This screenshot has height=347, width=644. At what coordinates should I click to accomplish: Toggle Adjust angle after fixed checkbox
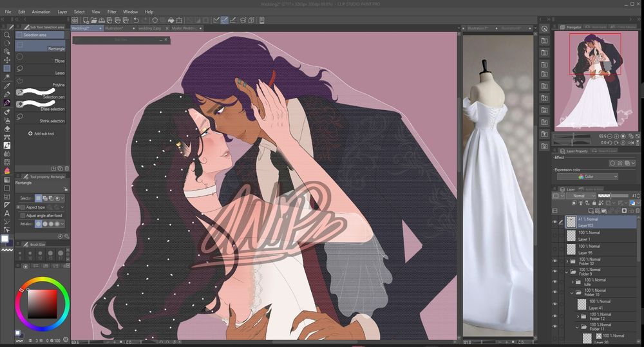coord(23,216)
